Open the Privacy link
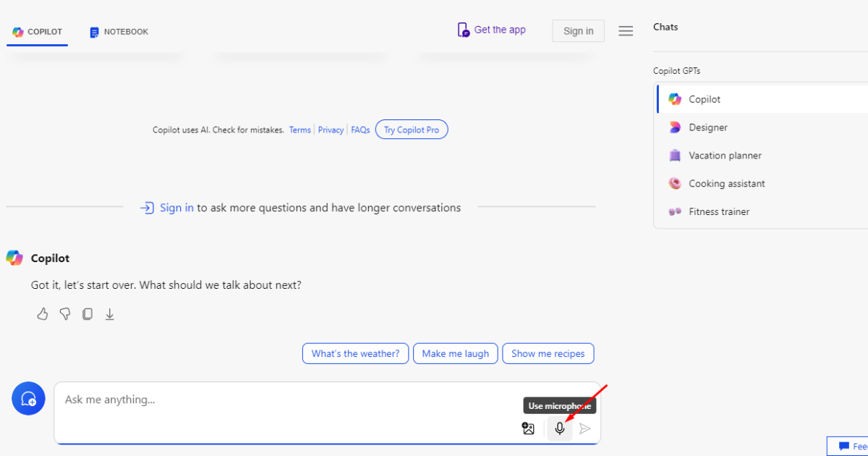Viewport: 868px width, 456px height. (x=331, y=130)
